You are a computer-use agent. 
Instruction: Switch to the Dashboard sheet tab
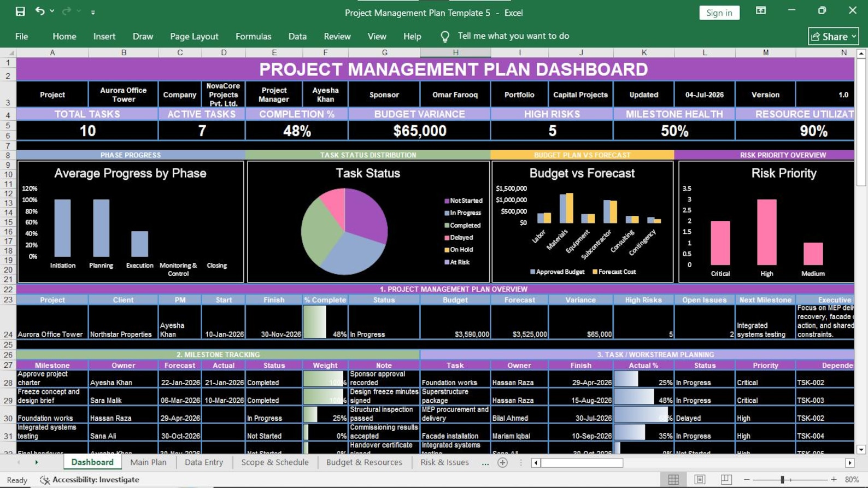(92, 462)
